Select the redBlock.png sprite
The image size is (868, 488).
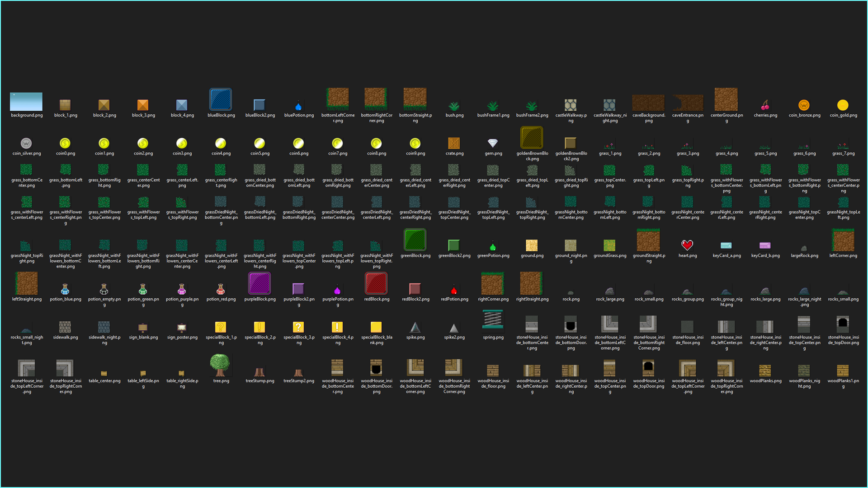[376, 284]
